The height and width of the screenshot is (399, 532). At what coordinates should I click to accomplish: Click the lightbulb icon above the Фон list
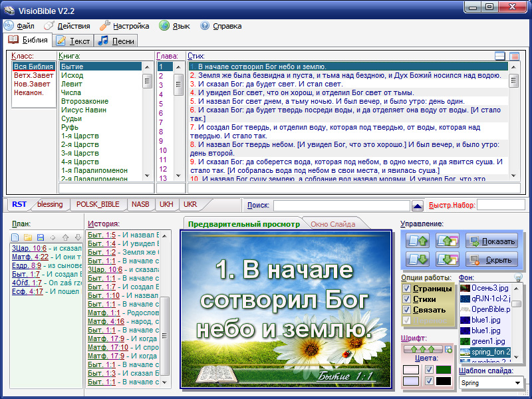pos(519,277)
